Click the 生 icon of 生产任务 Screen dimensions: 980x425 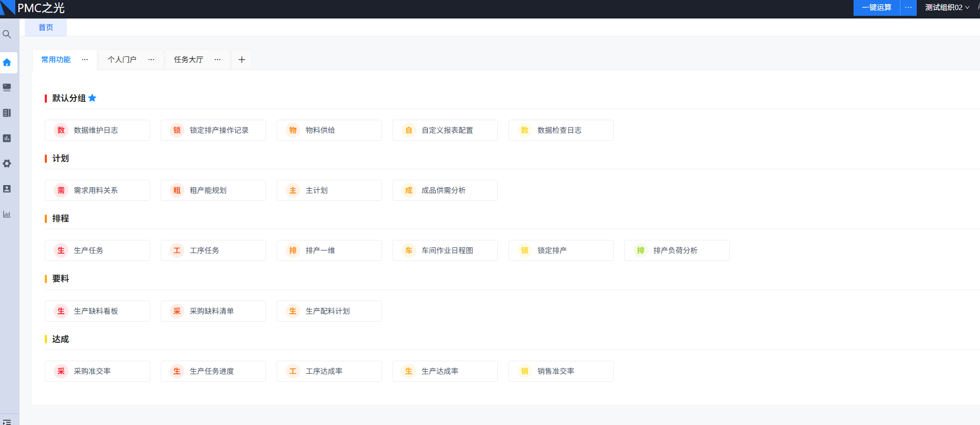pos(61,250)
